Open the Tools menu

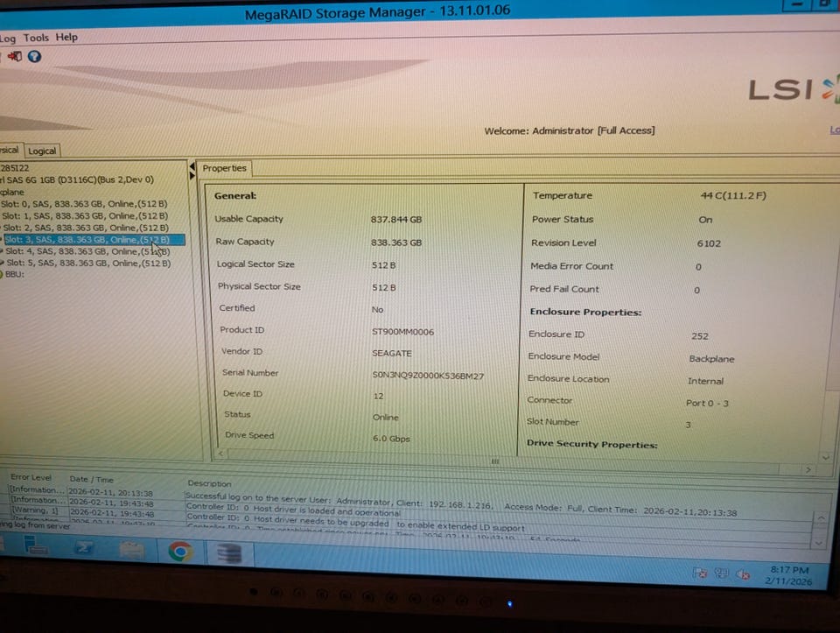pyautogui.click(x=36, y=38)
